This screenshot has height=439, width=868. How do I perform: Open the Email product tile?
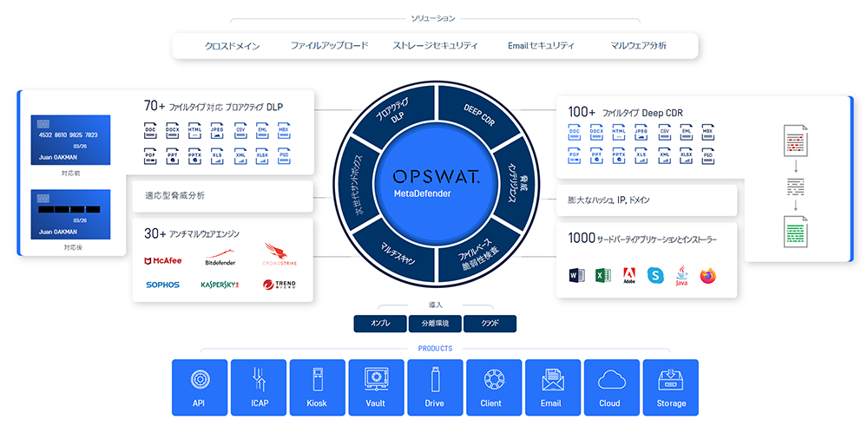(x=552, y=387)
